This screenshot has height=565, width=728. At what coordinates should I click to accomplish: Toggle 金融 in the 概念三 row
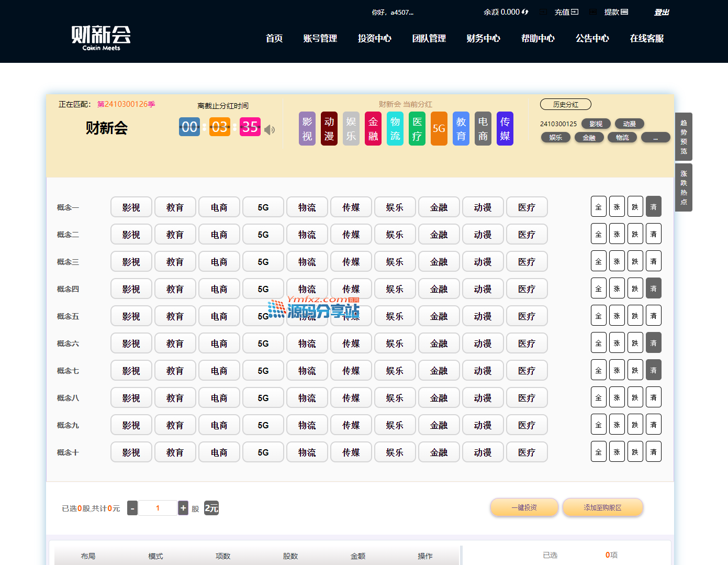[439, 262]
